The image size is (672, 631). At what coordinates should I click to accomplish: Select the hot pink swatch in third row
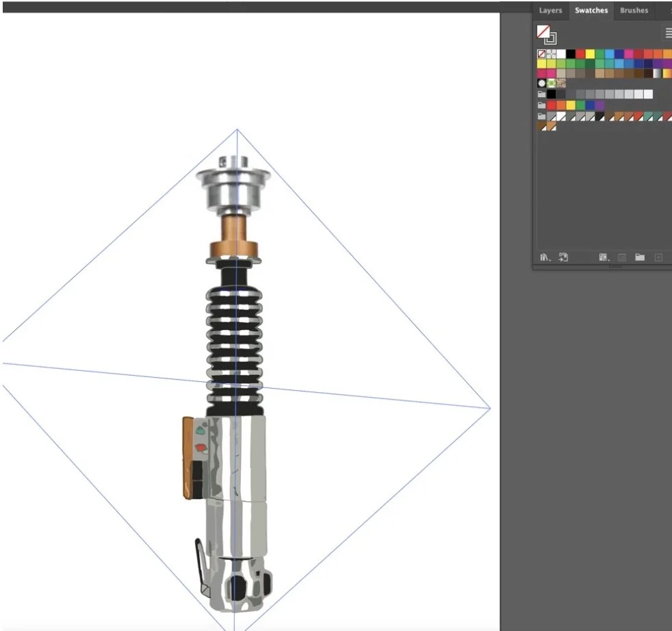tap(551, 73)
